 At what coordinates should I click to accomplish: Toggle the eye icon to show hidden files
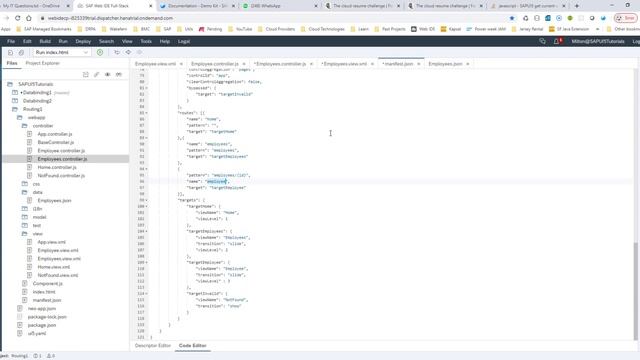[108, 75]
